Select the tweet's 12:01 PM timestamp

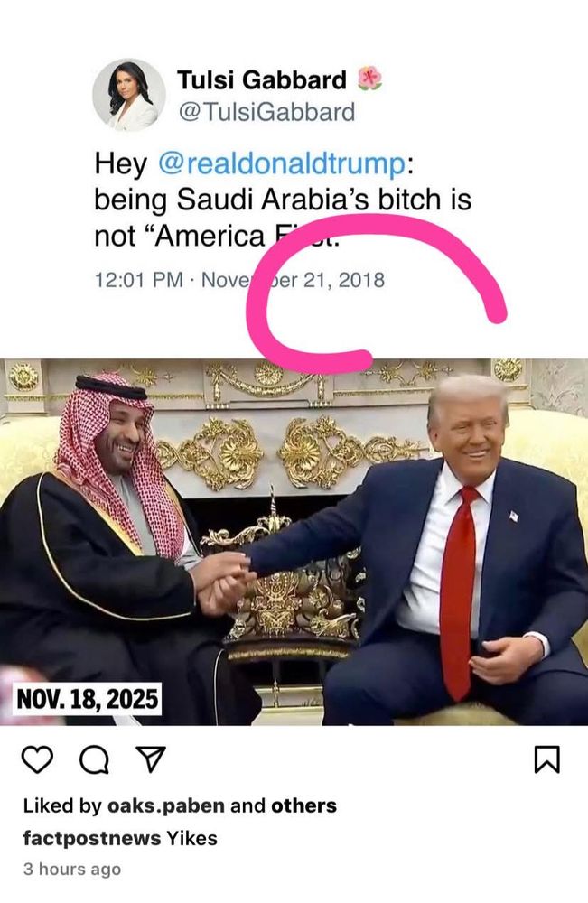[138, 280]
